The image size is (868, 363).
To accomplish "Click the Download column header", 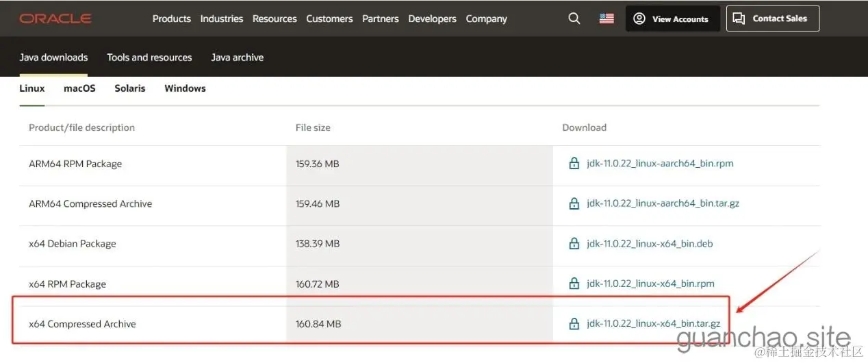I will pos(584,127).
